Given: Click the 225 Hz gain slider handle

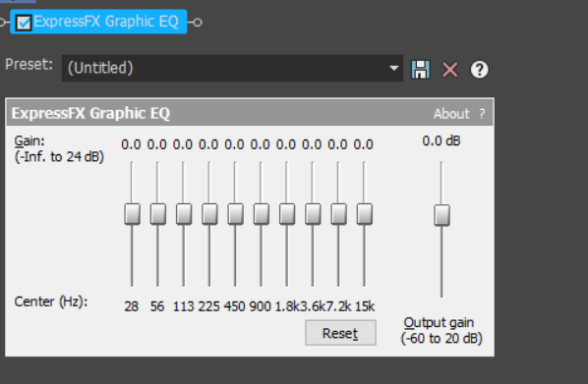Looking at the screenshot, I should (209, 214).
